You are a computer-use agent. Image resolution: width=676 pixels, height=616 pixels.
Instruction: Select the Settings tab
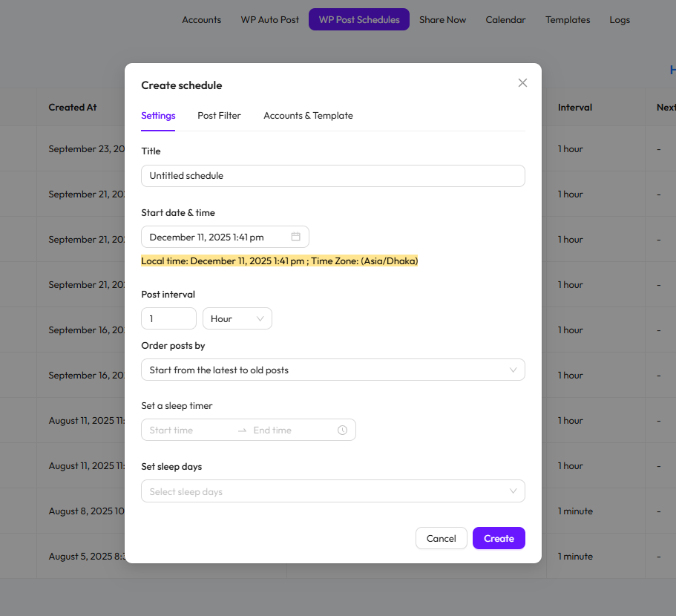pyautogui.click(x=158, y=116)
